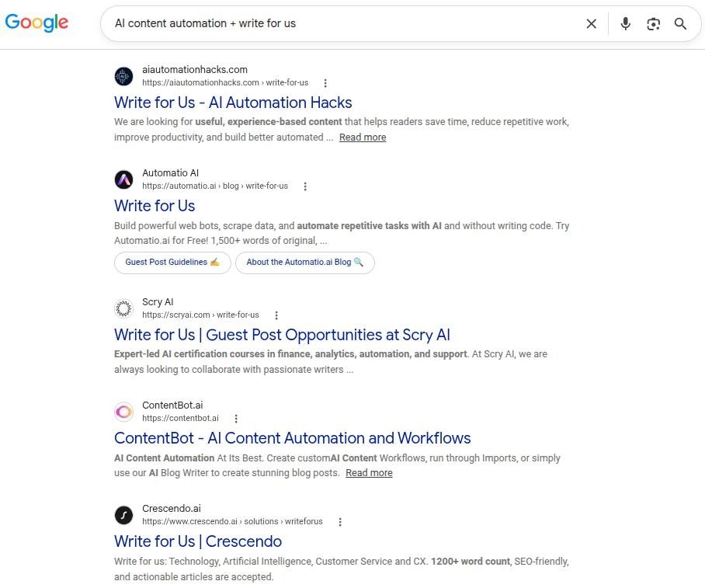
Task: Open 'Write for Us - AI Automation Hacks' result
Action: pos(233,103)
